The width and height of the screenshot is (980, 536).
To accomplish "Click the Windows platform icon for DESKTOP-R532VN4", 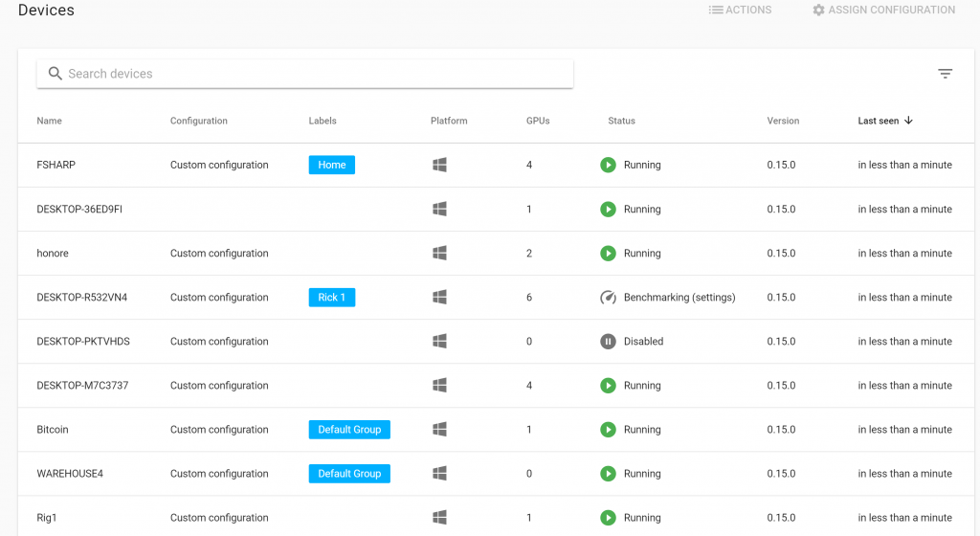I will point(439,298).
